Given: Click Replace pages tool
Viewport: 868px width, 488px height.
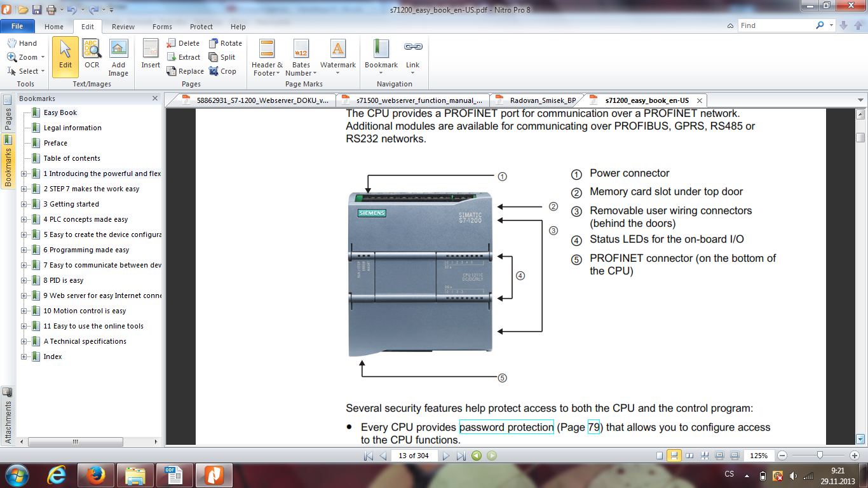Looking at the screenshot, I should coord(186,71).
